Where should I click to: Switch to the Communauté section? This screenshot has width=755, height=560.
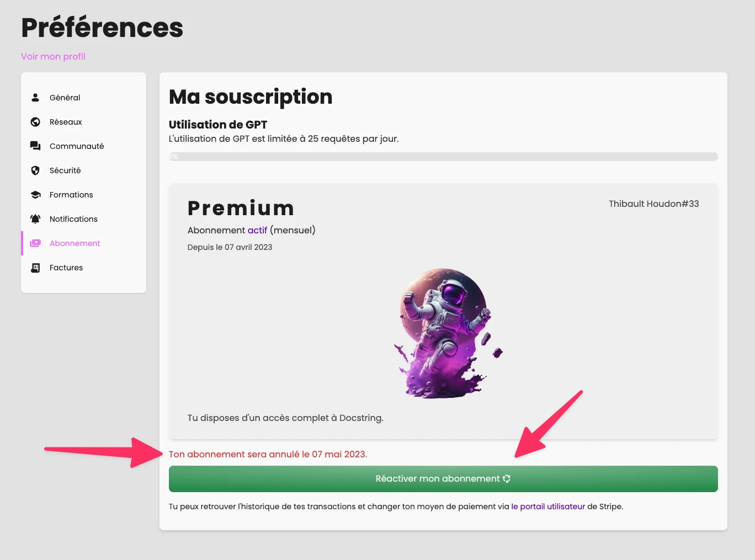(x=77, y=146)
